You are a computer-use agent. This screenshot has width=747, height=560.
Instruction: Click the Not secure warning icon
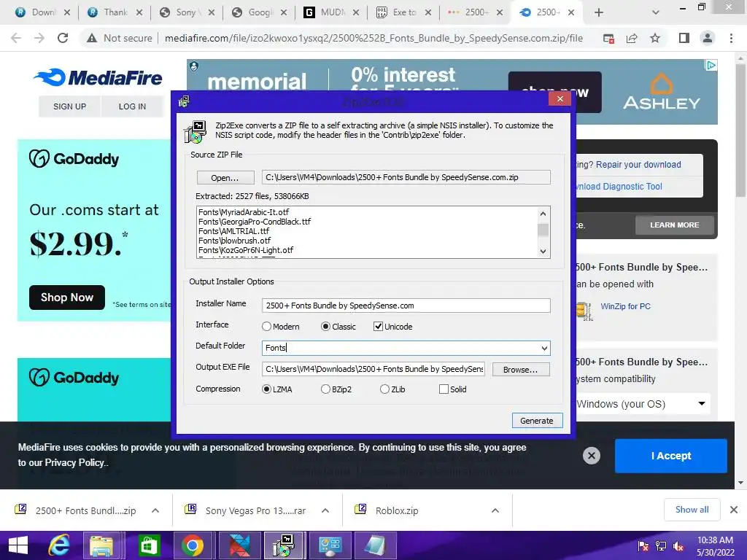click(x=92, y=38)
